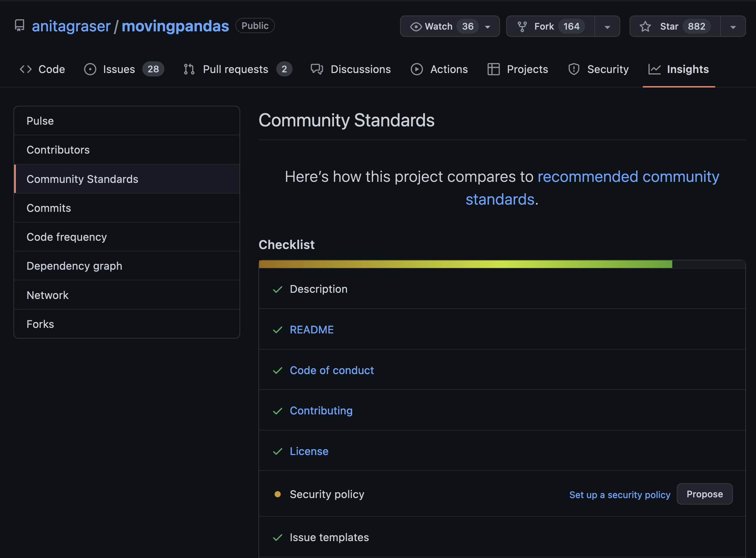Click the Pull requests branch icon
This screenshot has width=756, height=558.
(189, 69)
